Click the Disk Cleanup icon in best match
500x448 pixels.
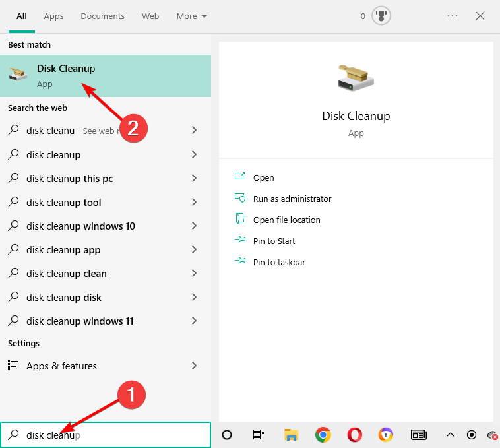pyautogui.click(x=18, y=75)
